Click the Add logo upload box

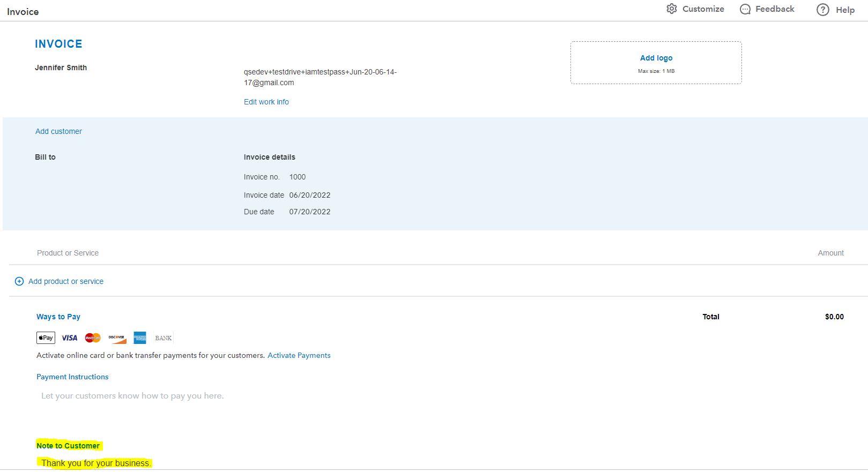click(656, 63)
